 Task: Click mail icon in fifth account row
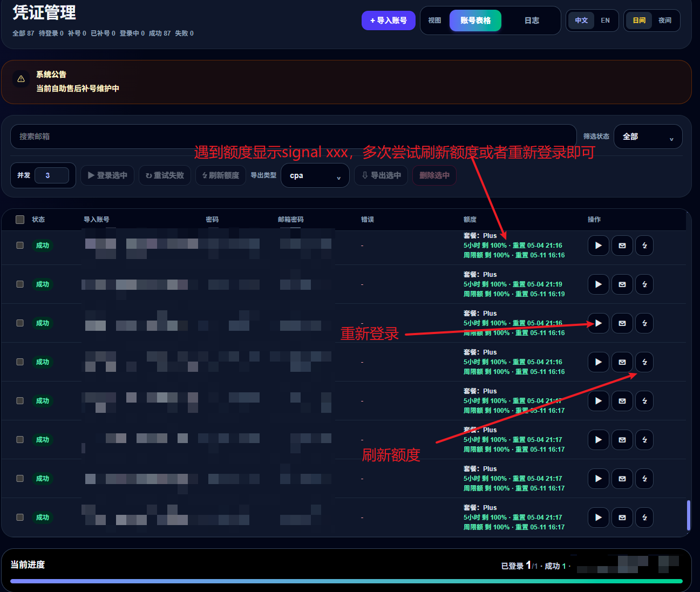click(622, 401)
